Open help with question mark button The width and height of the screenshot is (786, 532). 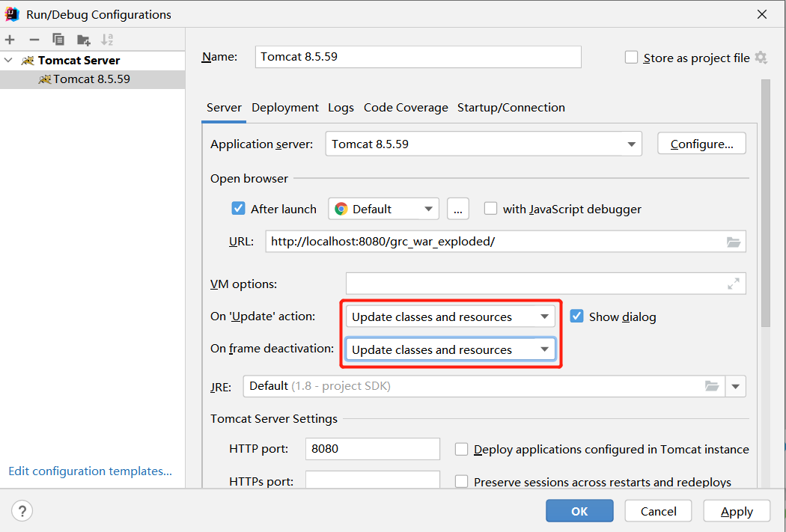(22, 511)
